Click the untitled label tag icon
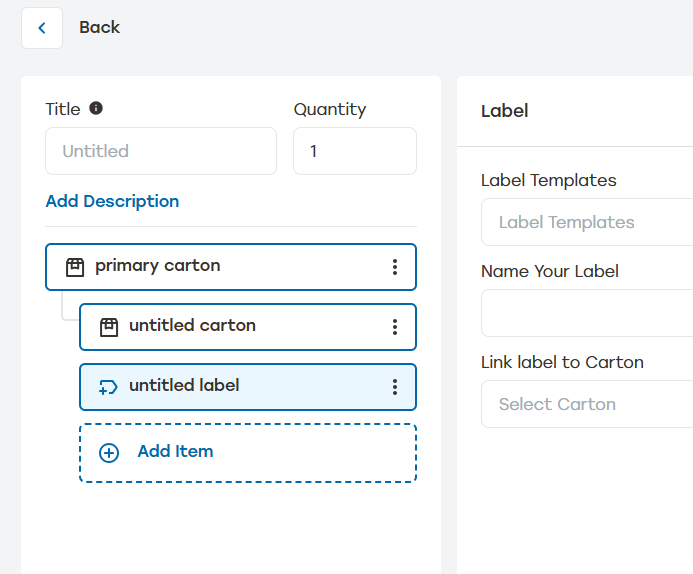693x574 pixels. pyautogui.click(x=108, y=388)
